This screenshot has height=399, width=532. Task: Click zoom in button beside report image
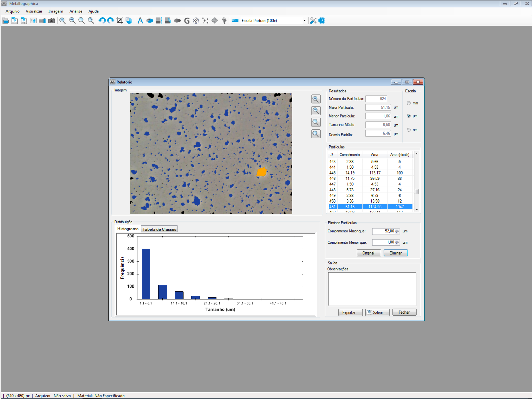(x=316, y=99)
